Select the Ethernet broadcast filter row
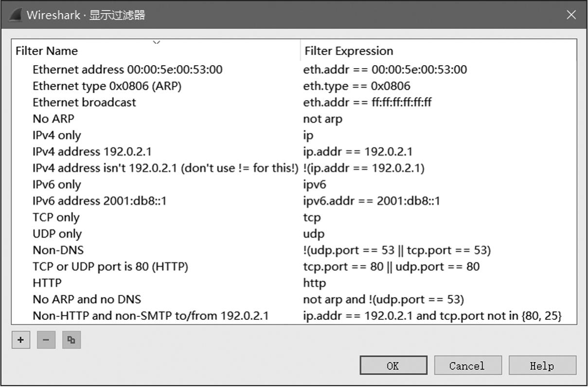 pos(84,102)
